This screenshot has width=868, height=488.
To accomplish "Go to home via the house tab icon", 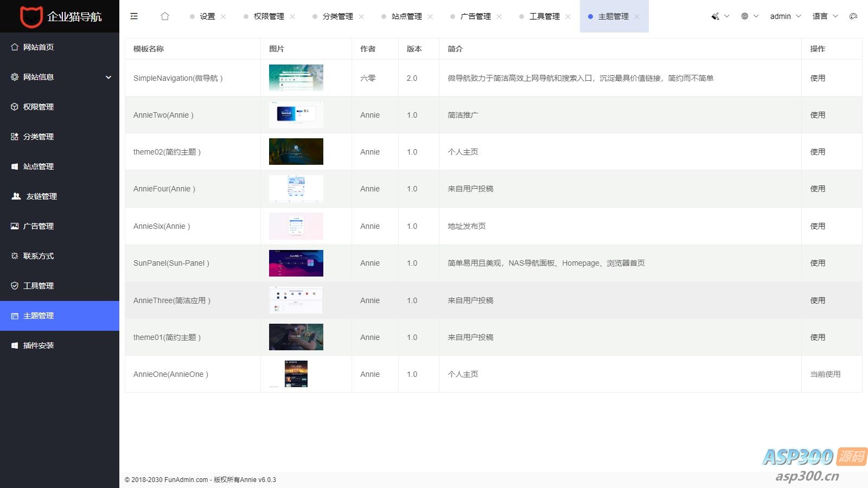I will coord(165,16).
